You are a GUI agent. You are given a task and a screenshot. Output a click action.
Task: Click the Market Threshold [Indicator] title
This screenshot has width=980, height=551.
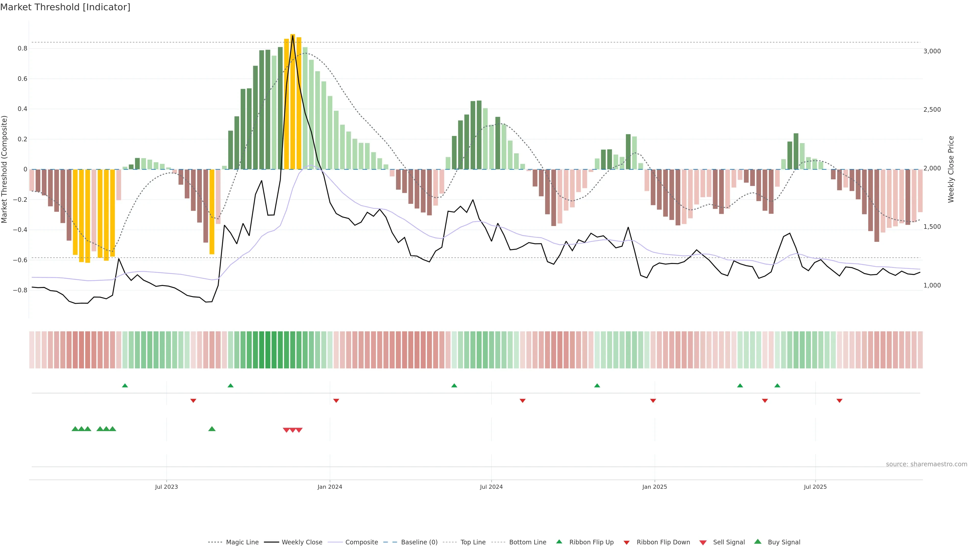point(65,7)
